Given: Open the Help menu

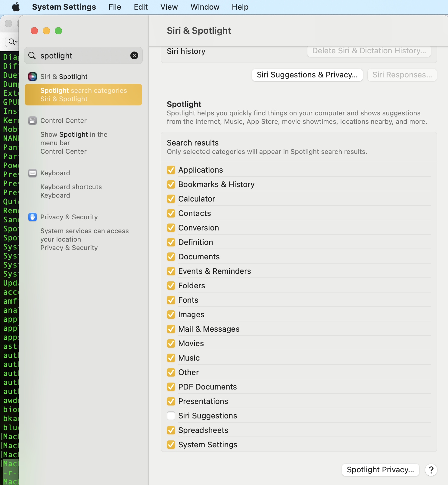Looking at the screenshot, I should pyautogui.click(x=240, y=7).
